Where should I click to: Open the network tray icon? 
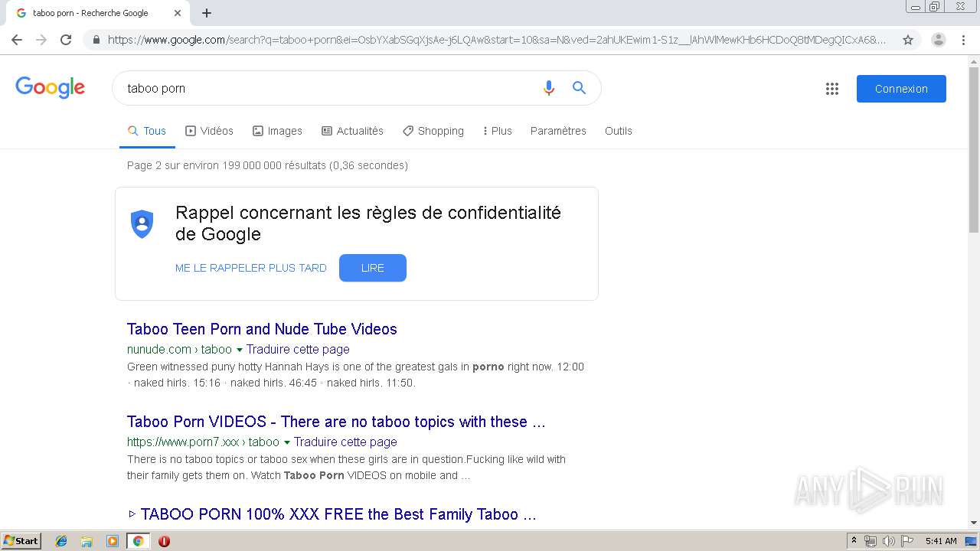(x=871, y=541)
